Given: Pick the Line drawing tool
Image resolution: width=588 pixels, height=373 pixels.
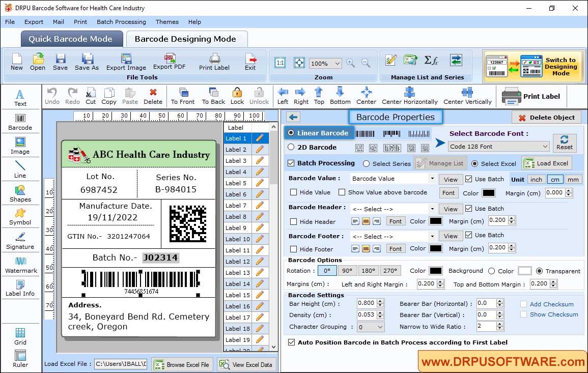Looking at the screenshot, I should pos(20,169).
